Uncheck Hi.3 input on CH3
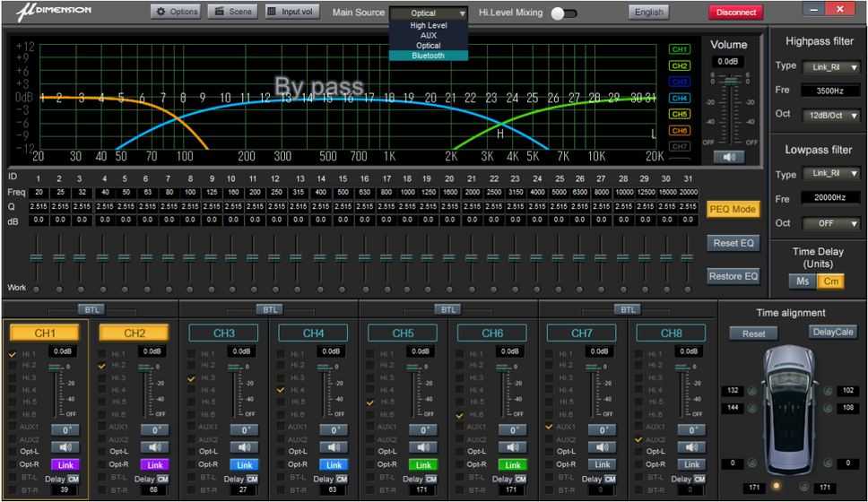This screenshot has width=868, height=502. (192, 379)
